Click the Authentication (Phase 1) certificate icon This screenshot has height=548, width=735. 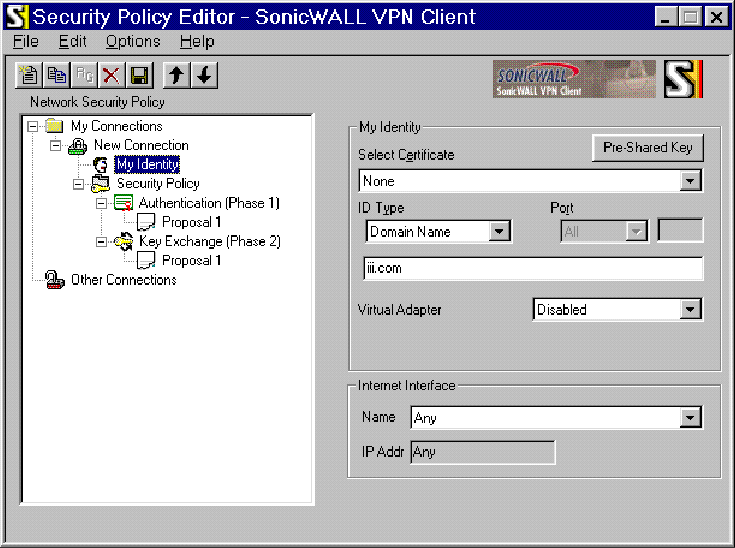(x=123, y=203)
